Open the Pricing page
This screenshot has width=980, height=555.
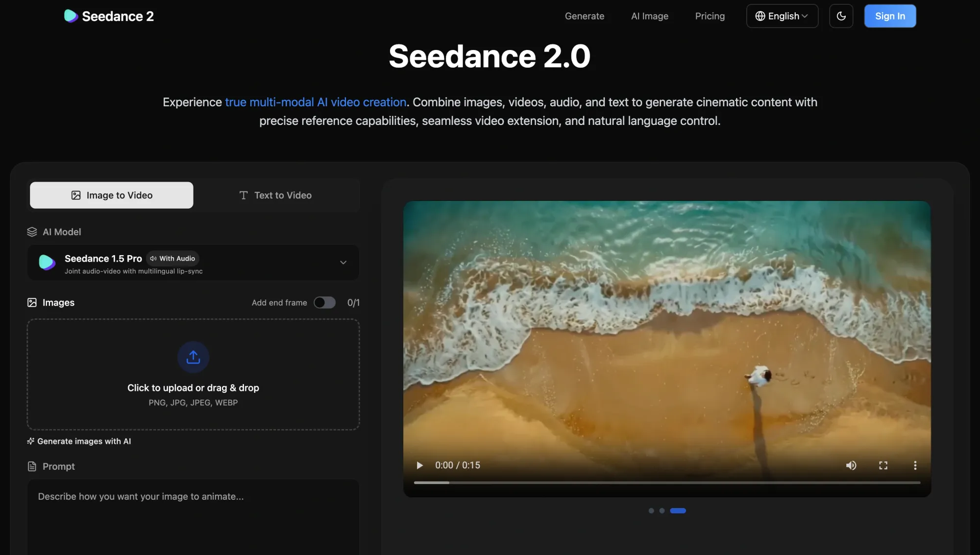click(710, 16)
